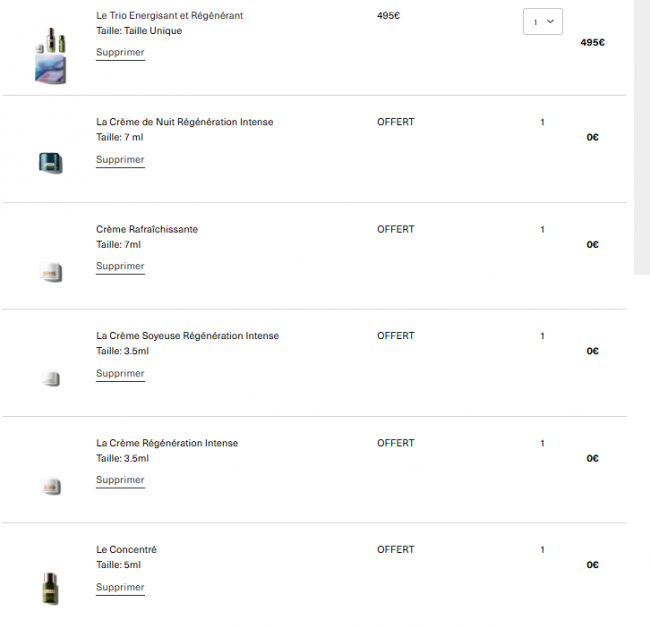Click the chevron arrow in quantity selector
Screen dimensions: 650x628
coord(551,22)
